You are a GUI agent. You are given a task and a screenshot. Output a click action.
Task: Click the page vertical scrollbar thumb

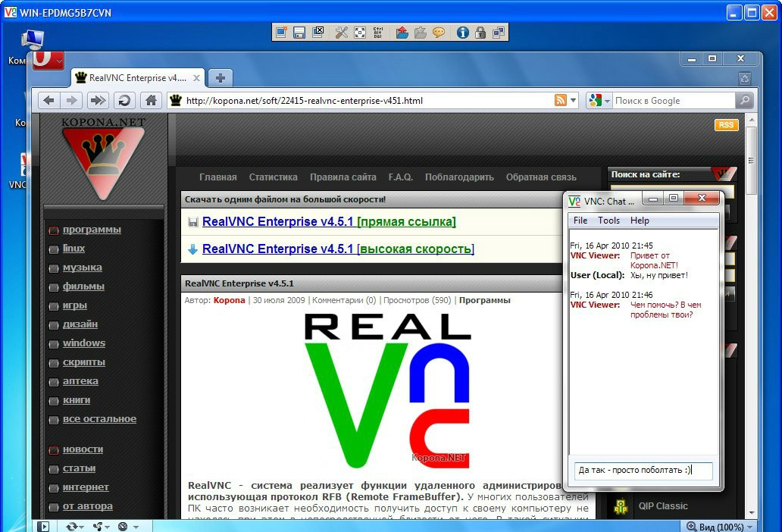point(751,161)
